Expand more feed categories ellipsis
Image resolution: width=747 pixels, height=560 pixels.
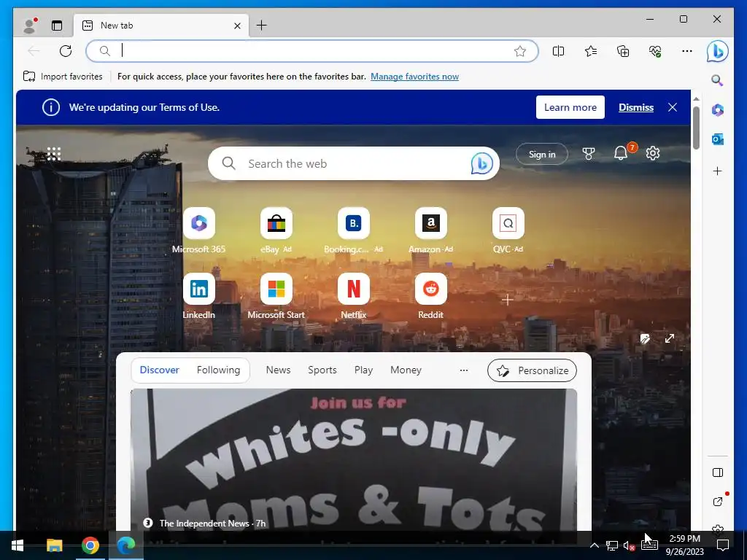pos(463,370)
